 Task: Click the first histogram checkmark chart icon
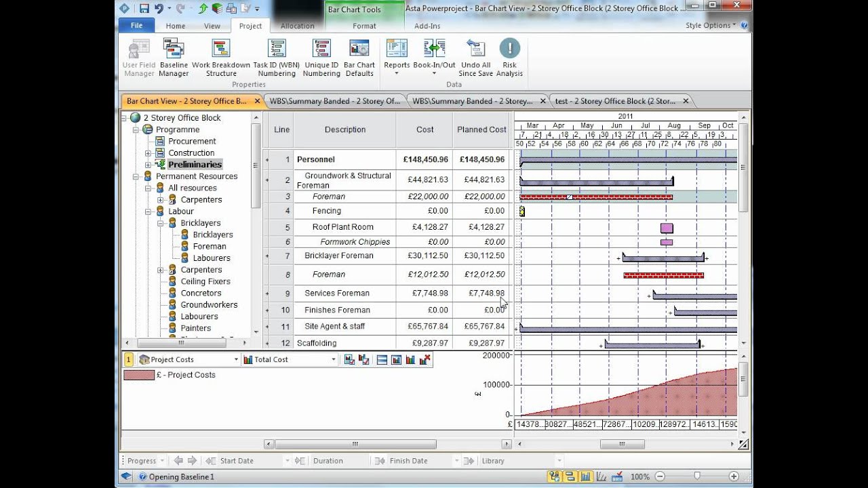point(349,359)
